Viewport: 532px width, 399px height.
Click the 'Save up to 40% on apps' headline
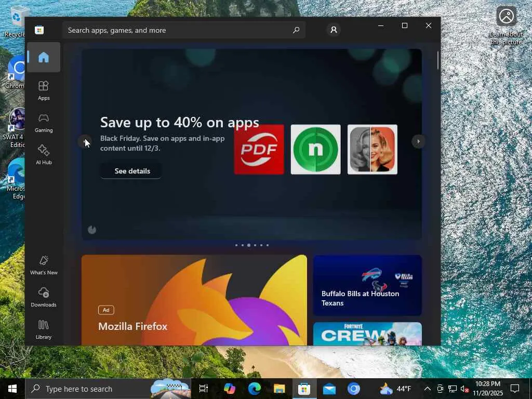point(179,123)
